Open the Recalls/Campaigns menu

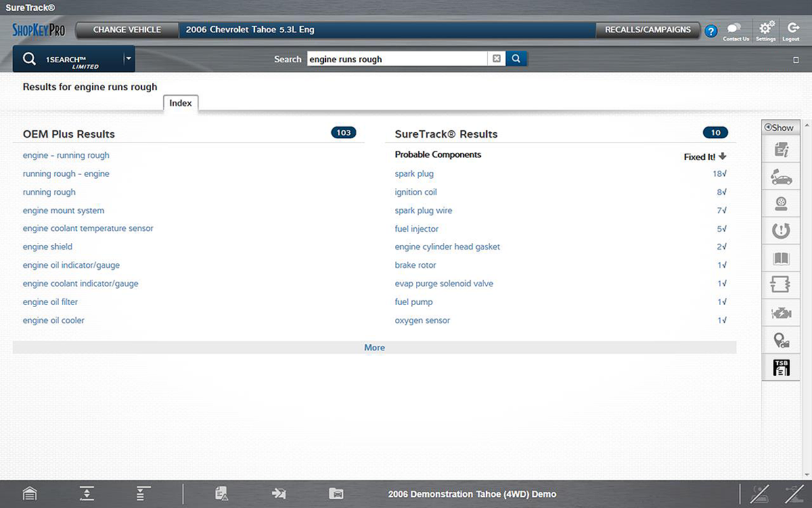point(648,30)
